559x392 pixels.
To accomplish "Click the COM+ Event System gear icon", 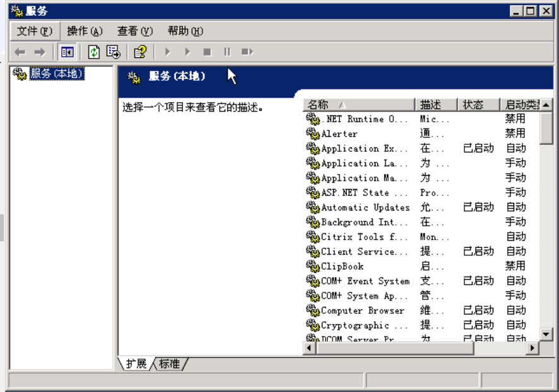I will point(313,281).
